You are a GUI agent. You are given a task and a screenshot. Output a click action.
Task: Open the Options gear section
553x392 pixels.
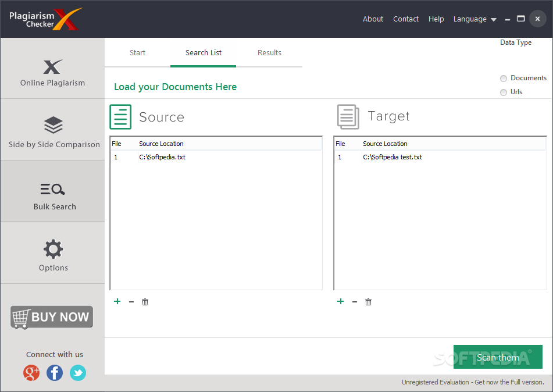[x=52, y=253]
